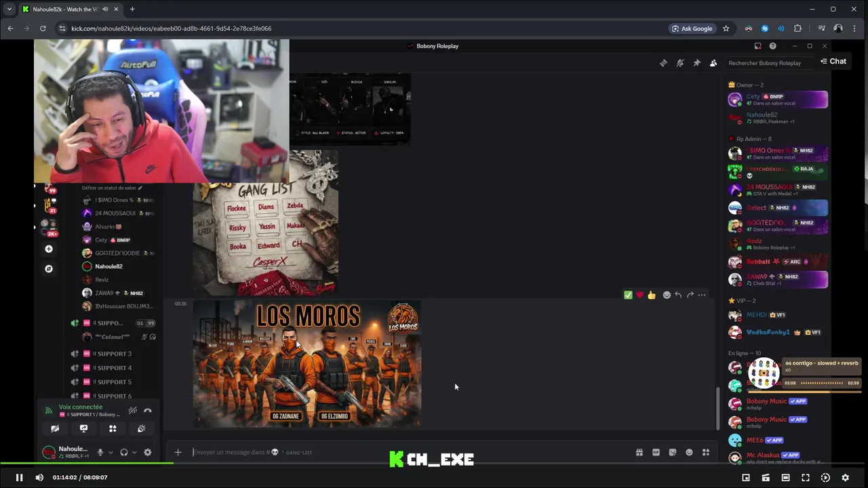The width and height of the screenshot is (868, 488).
Task: Open Discord threads icon in channel header
Action: (663, 63)
